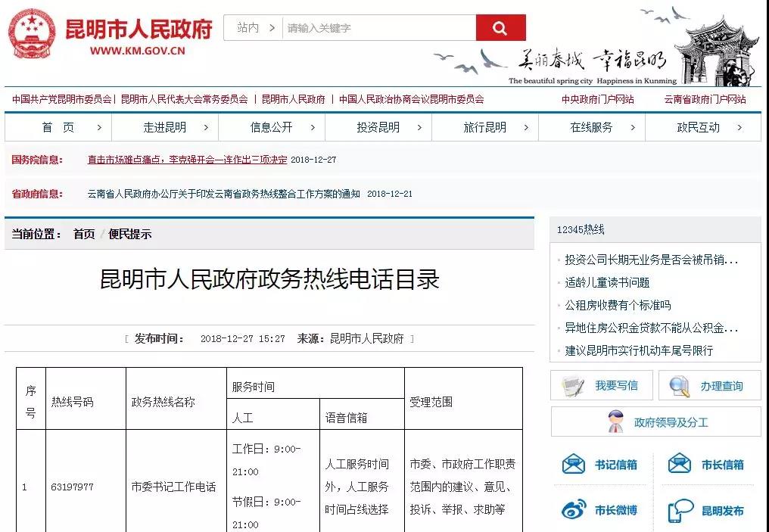
Task: Open the 市长信箱 envelope icon
Action: pyautogui.click(x=679, y=465)
